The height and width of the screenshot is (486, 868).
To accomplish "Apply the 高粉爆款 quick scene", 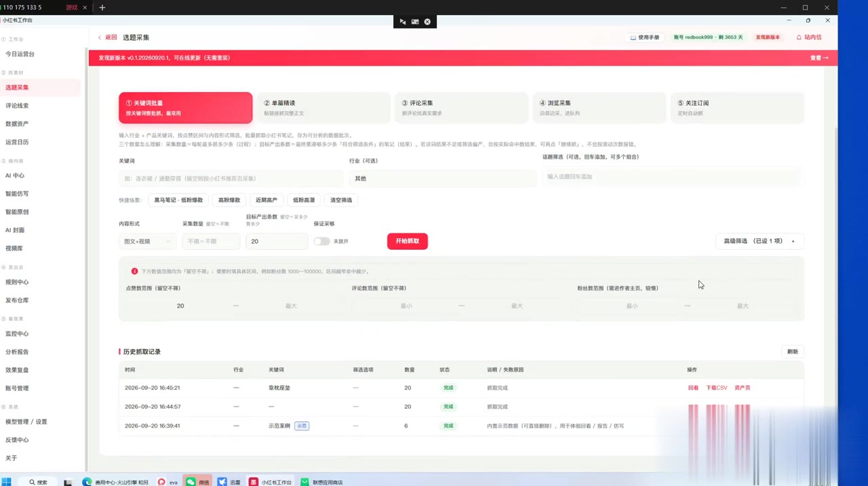I will (x=229, y=200).
